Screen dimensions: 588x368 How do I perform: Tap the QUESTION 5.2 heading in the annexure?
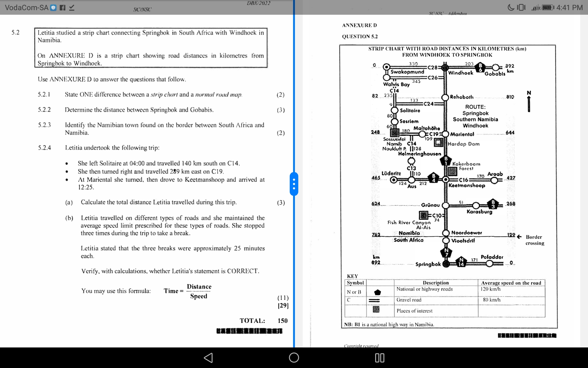(360, 36)
